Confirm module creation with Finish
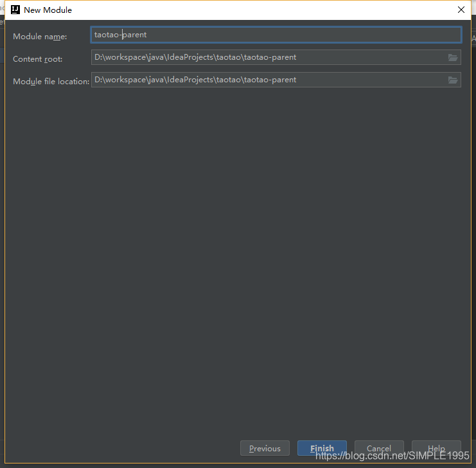 point(322,448)
